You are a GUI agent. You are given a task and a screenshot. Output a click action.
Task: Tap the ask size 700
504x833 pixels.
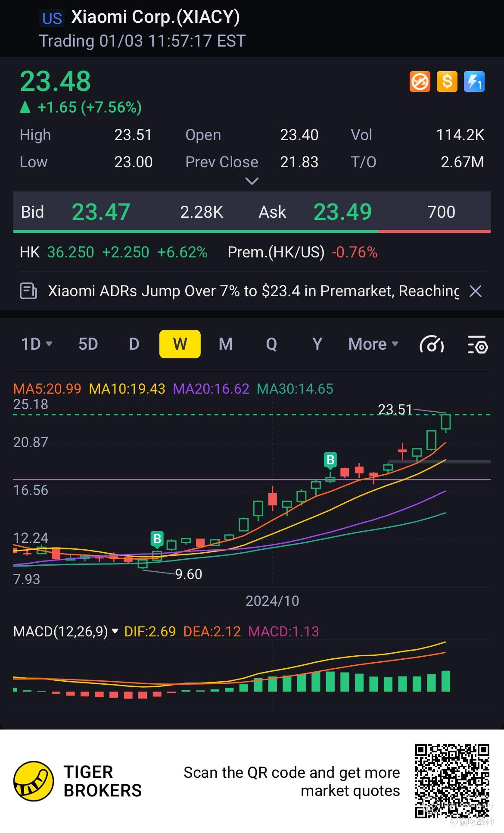[442, 212]
